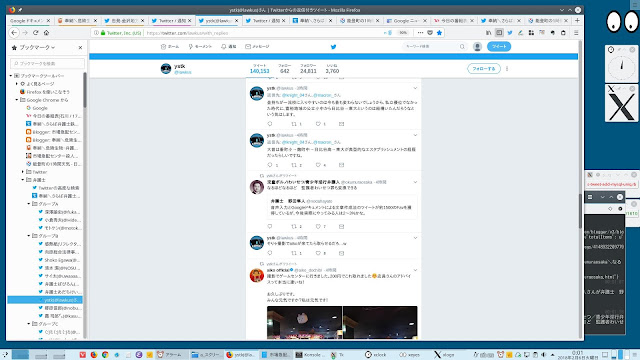Open the dropdown arrow on the topmost tweet

pyautogui.click(x=415, y=88)
